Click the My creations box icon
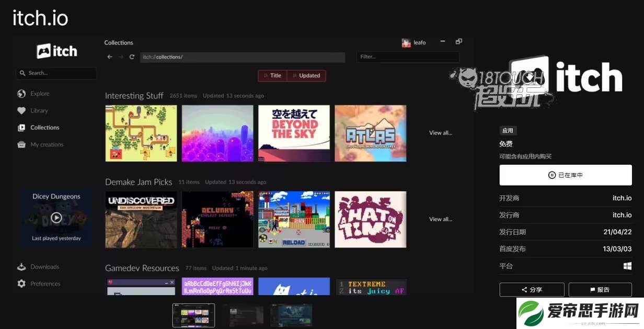This screenshot has height=329, width=644. [x=21, y=144]
